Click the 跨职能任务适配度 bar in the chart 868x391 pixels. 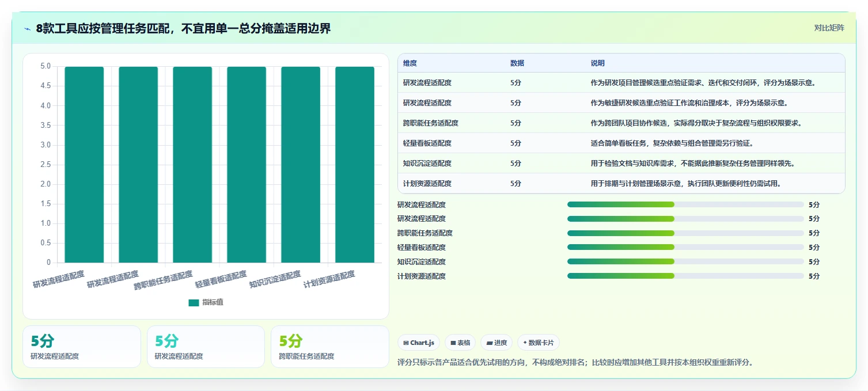click(192, 165)
